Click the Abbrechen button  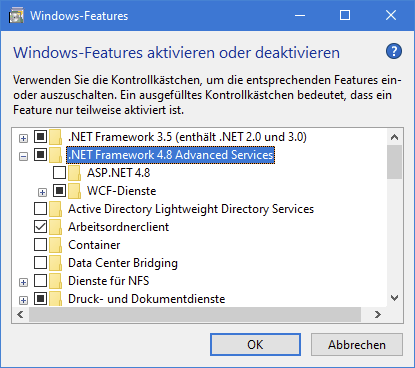click(357, 345)
